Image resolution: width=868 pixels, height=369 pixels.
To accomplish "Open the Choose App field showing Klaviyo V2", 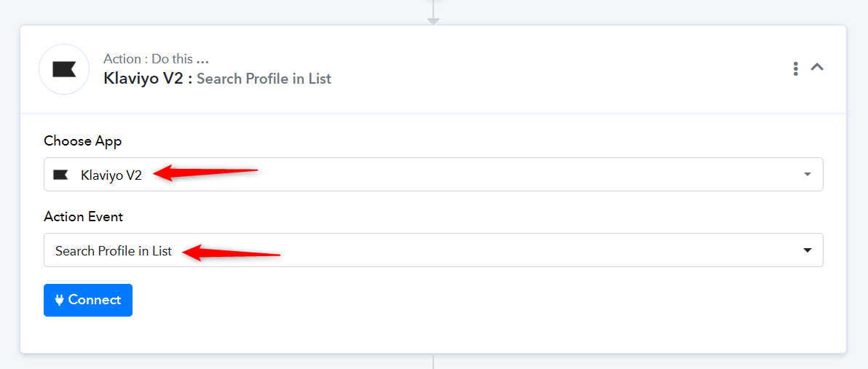I will point(433,174).
